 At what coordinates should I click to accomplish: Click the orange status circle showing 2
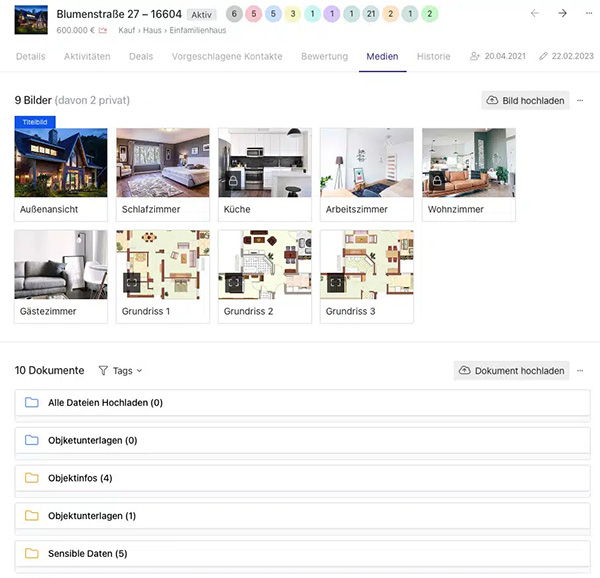[x=390, y=14]
